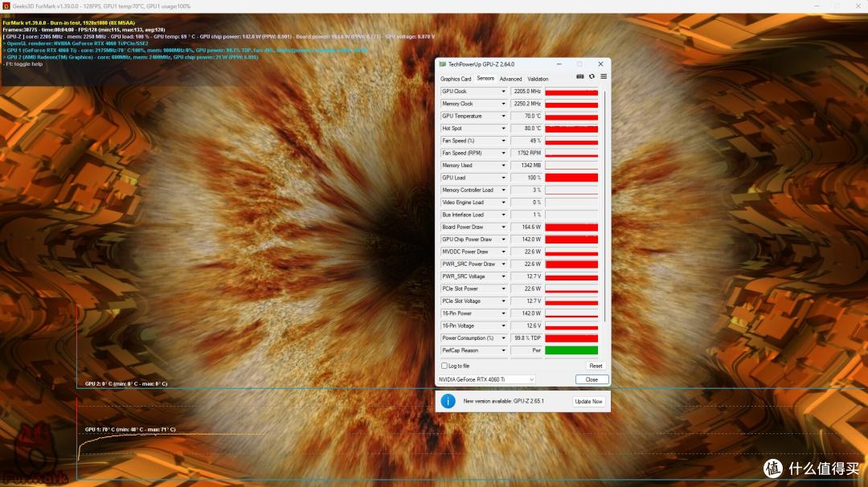This screenshot has height=487, width=868.
Task: Click the Update Now button
Action: tap(588, 401)
